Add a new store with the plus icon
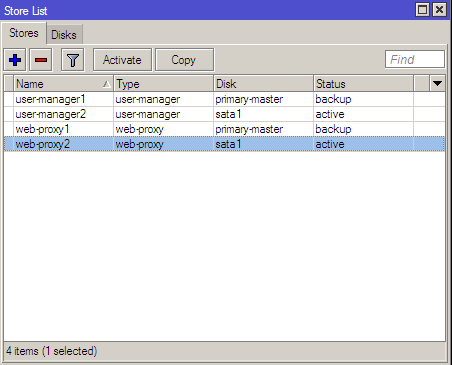The height and width of the screenshot is (365, 452). click(x=15, y=60)
